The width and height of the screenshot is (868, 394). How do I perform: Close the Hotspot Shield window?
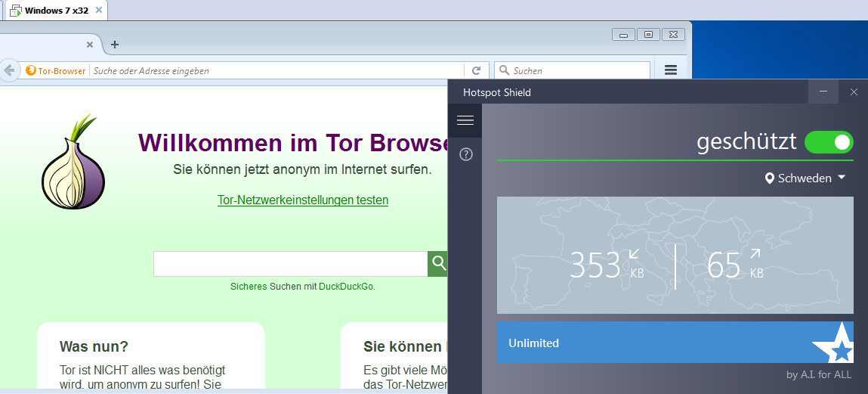click(854, 92)
